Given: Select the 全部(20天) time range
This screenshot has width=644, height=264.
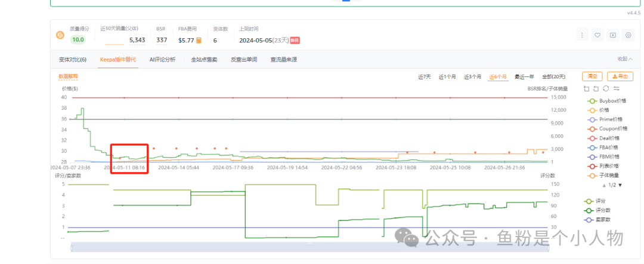Looking at the screenshot, I should tap(553, 76).
